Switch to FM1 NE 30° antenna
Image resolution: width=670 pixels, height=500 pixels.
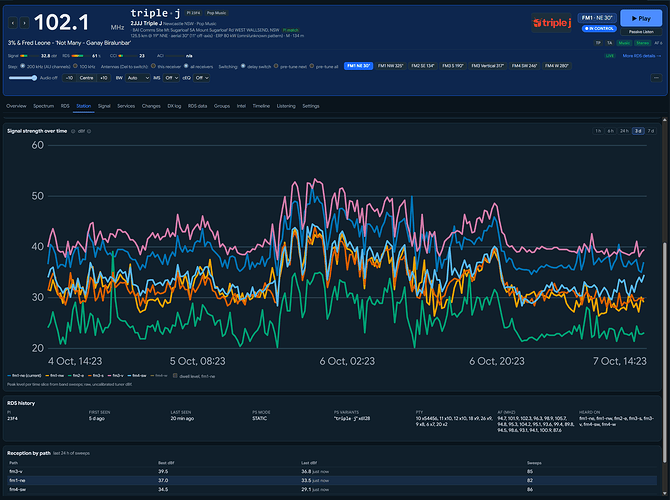coord(358,66)
